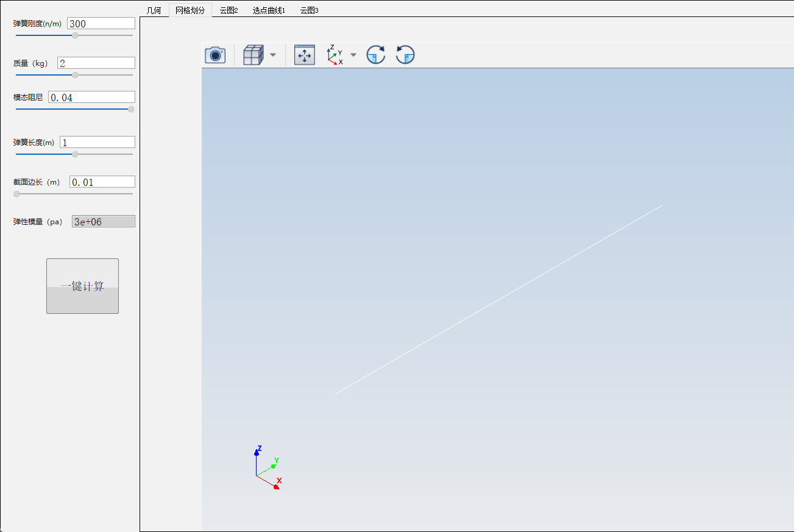Switch to the 云图3 tab
794x532 pixels.
[309, 10]
